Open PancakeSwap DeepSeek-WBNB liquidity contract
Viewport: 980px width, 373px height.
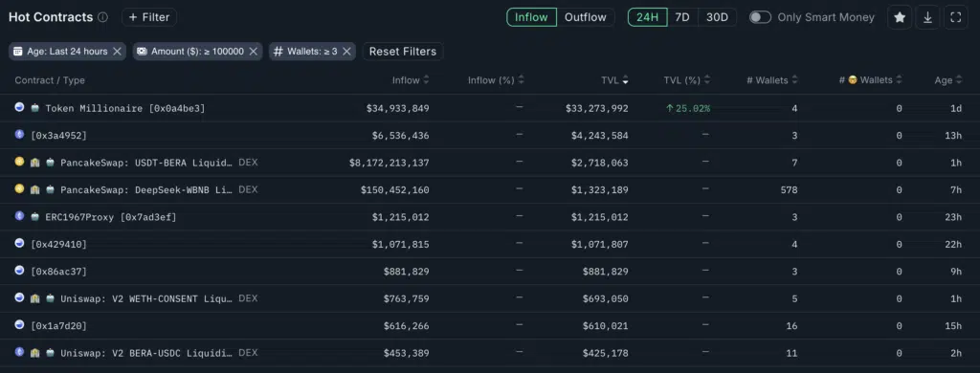coord(490,189)
